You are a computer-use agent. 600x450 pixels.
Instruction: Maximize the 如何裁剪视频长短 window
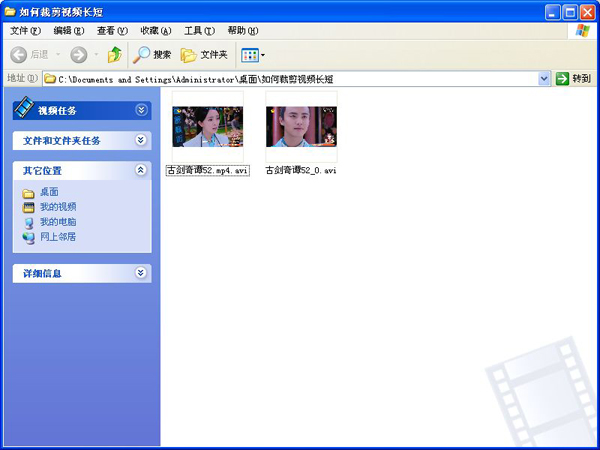tap(570, 12)
